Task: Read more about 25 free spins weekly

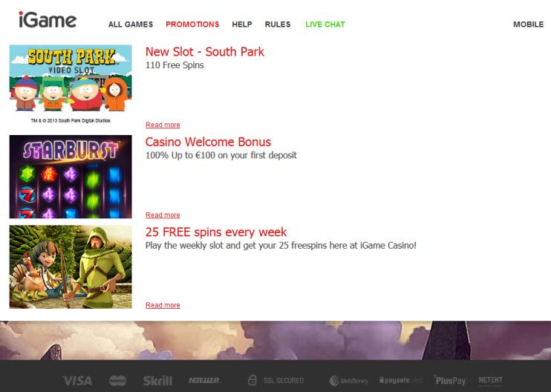Action: coord(163,305)
